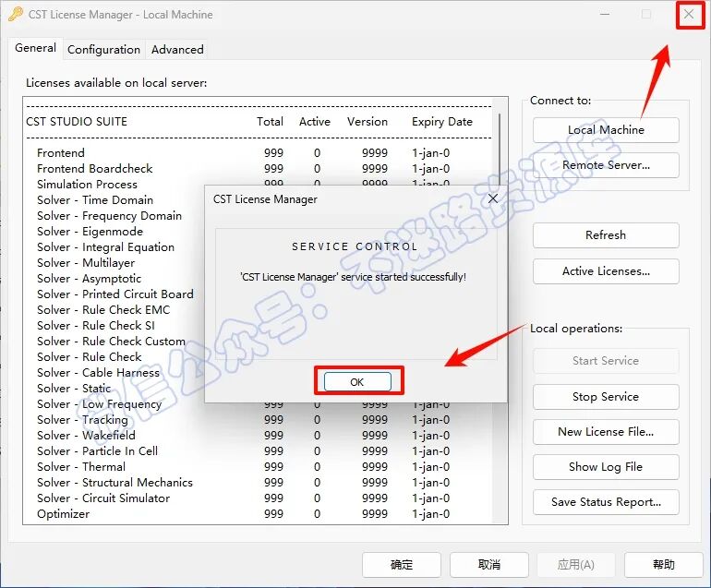This screenshot has height=588, width=711.
Task: Click Solver - Asymptotic entry
Action: (x=89, y=279)
